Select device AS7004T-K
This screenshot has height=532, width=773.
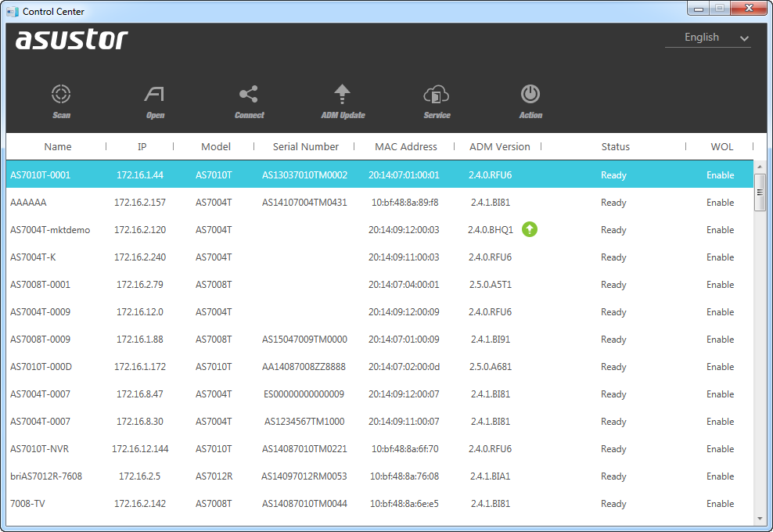click(379, 257)
